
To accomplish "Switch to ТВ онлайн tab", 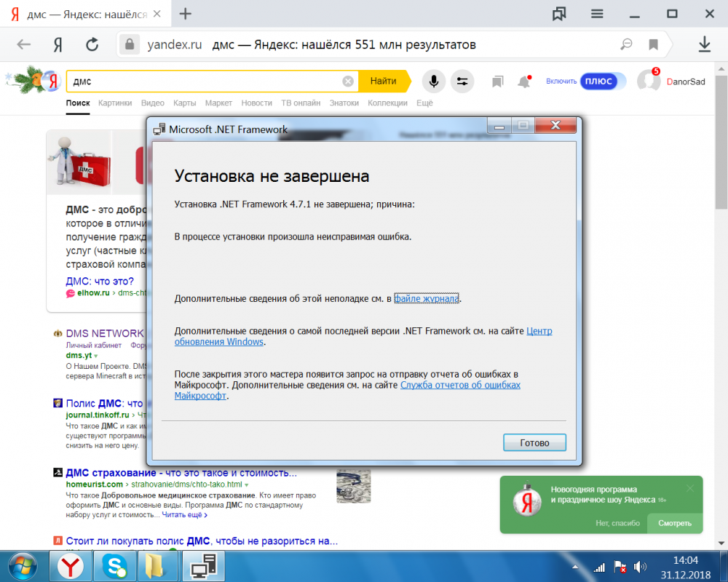I will point(301,103).
